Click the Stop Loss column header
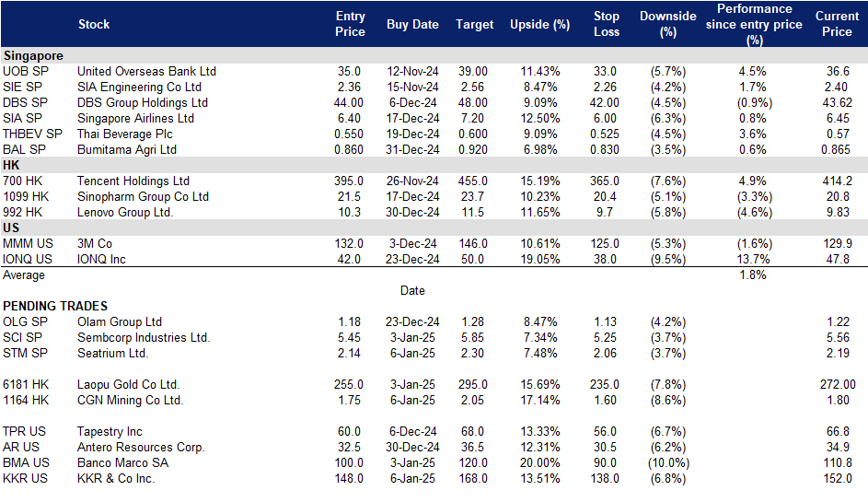Screen dimensions: 868x502 (x=607, y=24)
